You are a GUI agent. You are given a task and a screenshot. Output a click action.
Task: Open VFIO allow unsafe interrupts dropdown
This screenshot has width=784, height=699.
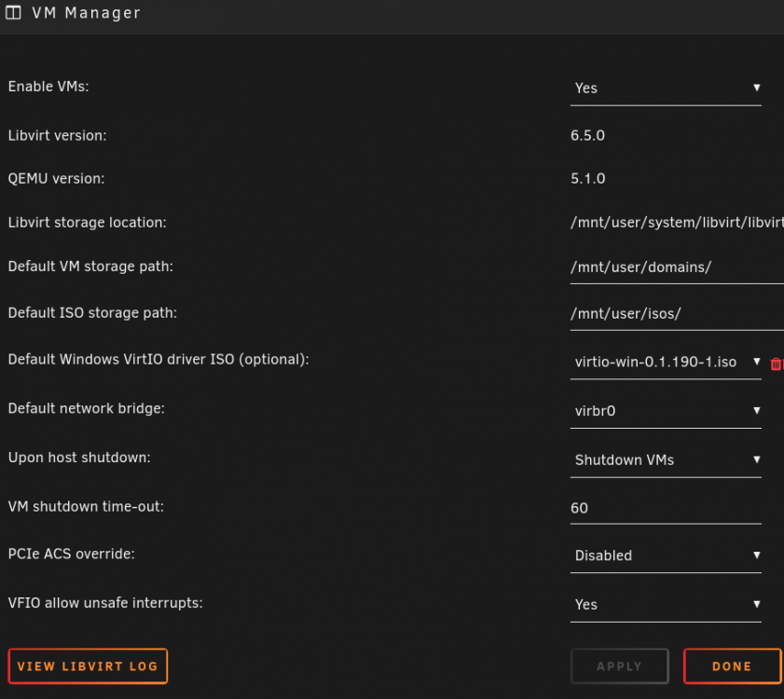click(666, 605)
